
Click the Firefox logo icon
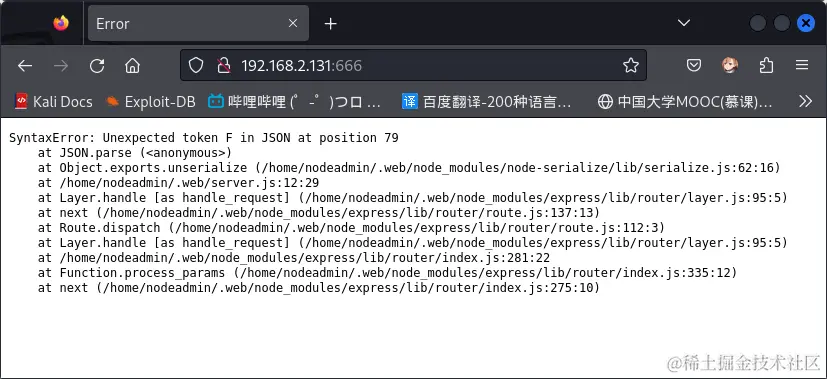point(61,23)
